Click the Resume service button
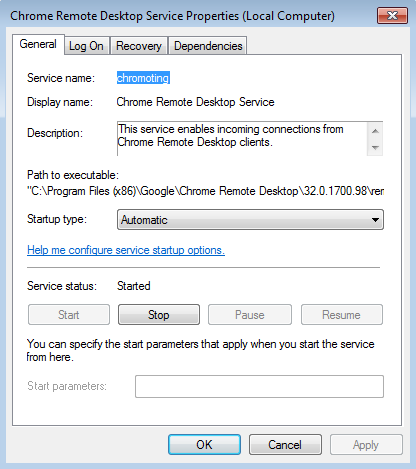Viewport: 416px width, 469px height. [342, 315]
